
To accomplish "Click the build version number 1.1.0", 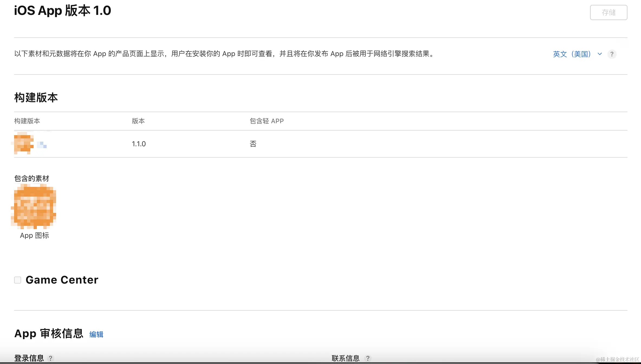I will coord(139,144).
